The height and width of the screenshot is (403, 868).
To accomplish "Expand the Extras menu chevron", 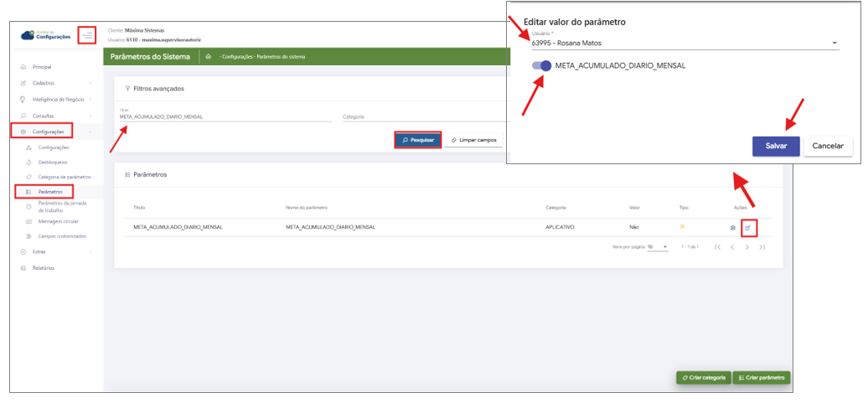I will (x=90, y=252).
